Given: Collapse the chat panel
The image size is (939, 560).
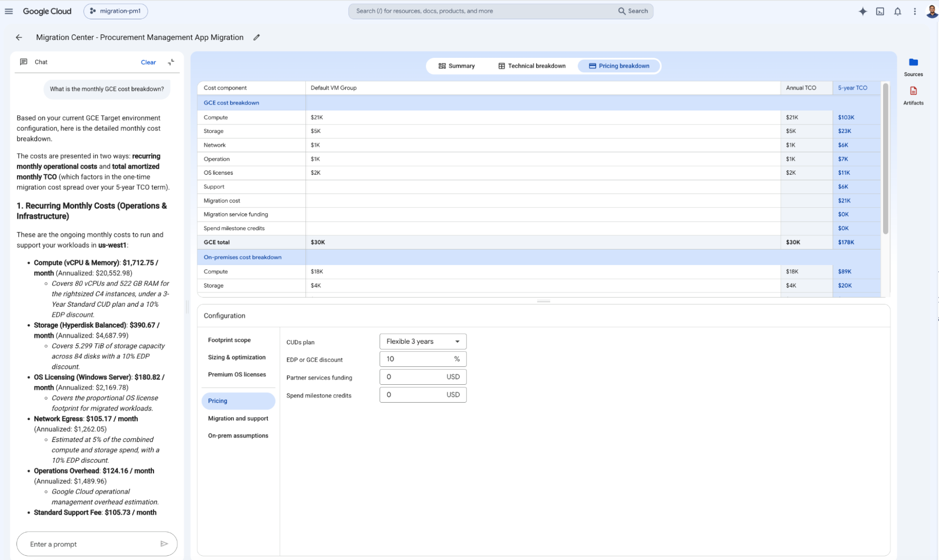Looking at the screenshot, I should click(171, 62).
